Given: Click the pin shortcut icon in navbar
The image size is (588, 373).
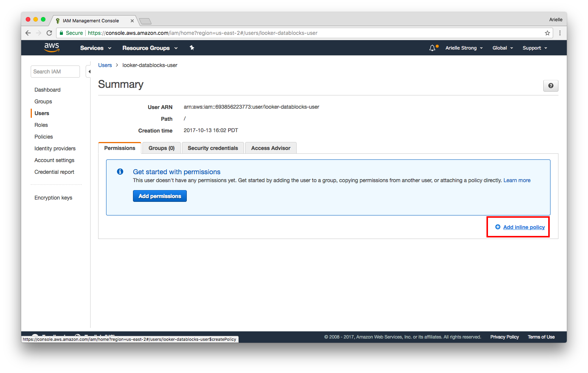Looking at the screenshot, I should (x=192, y=48).
